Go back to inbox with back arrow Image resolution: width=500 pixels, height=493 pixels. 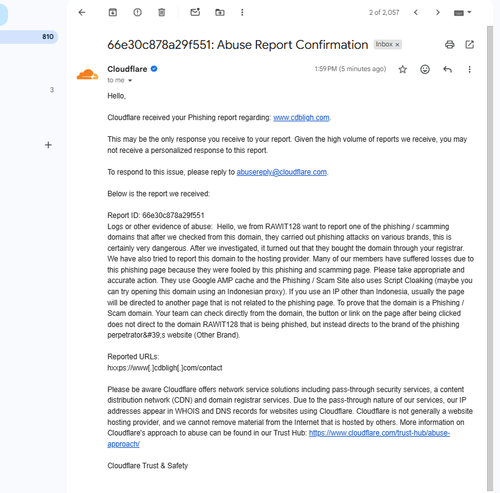click(x=82, y=13)
